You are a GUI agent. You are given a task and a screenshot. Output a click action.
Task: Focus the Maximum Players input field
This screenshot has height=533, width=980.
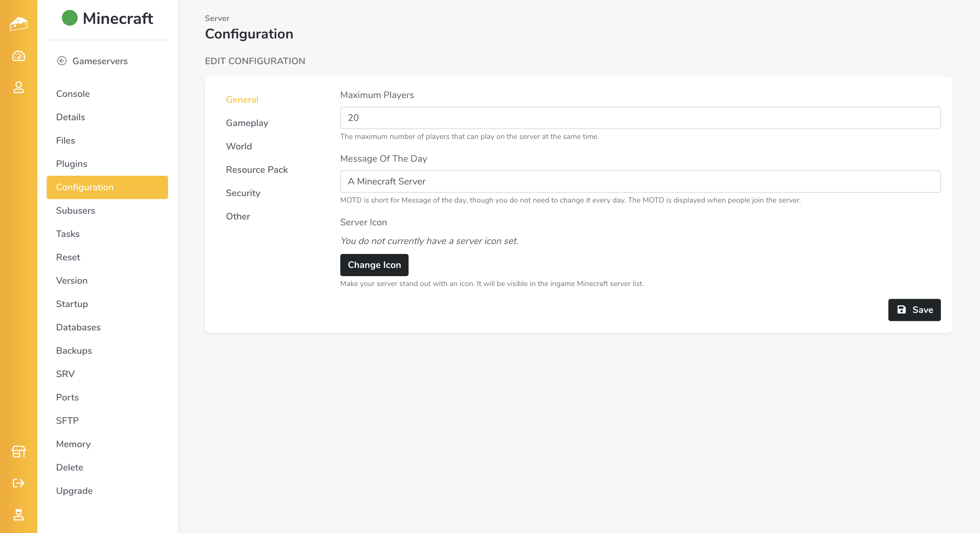640,118
